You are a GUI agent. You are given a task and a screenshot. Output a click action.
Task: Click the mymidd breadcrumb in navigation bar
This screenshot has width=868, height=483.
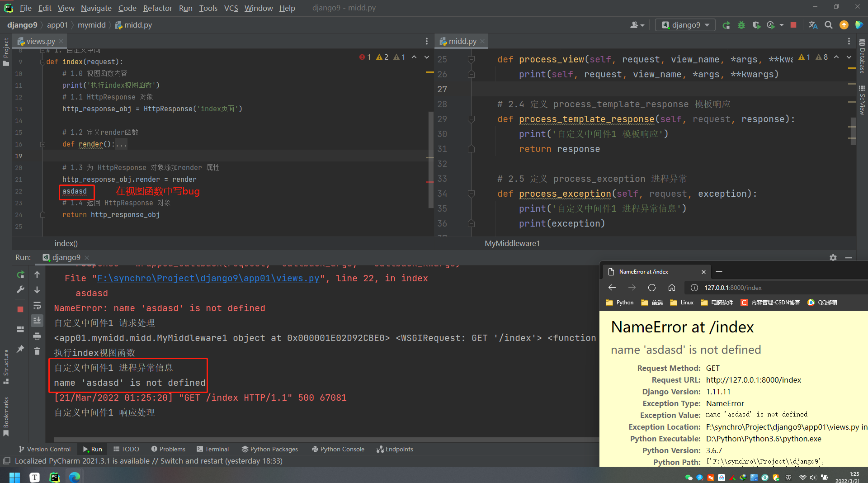tap(92, 25)
